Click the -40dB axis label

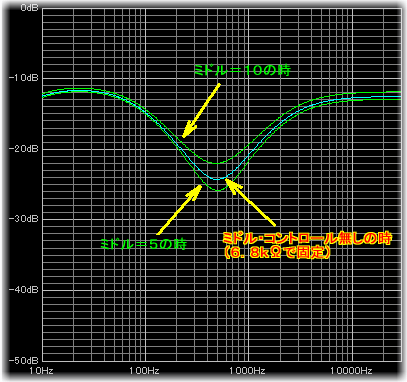[x=24, y=289]
